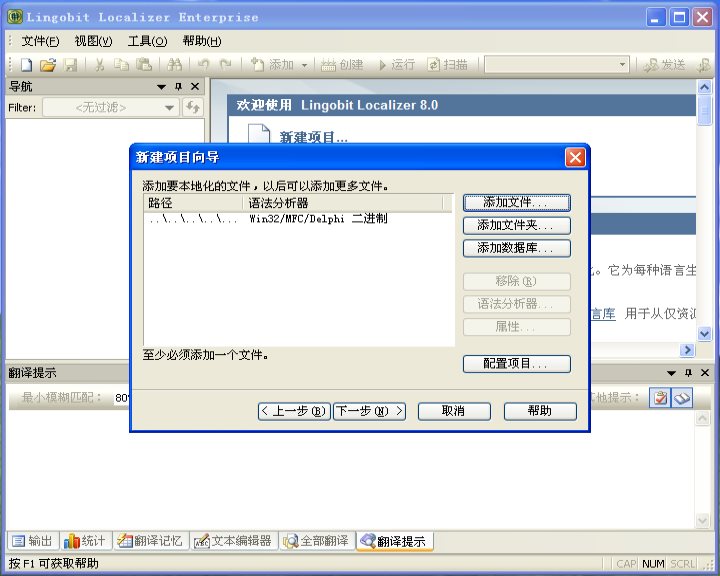Open the Filter <无过滤> dropdown
720x576 pixels.
111,107
